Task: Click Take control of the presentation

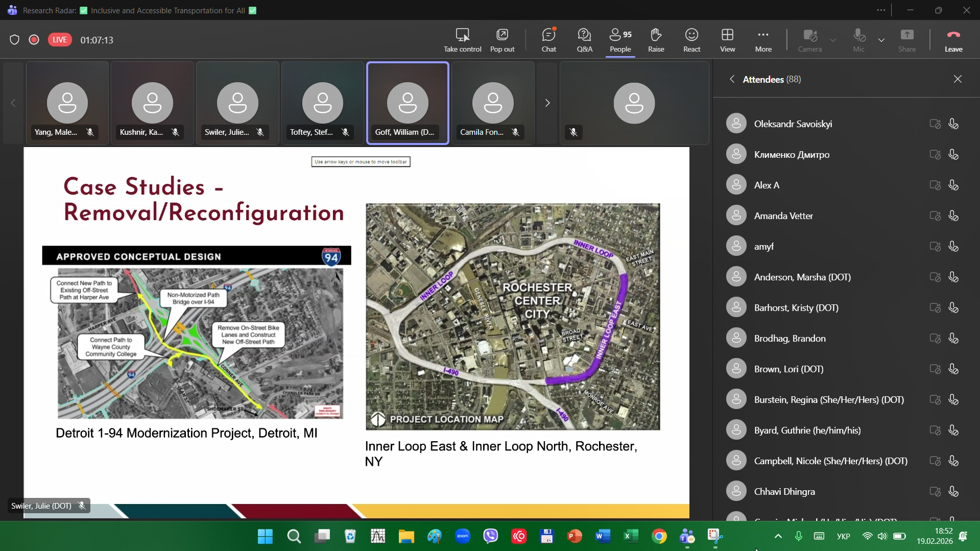Action: (462, 40)
